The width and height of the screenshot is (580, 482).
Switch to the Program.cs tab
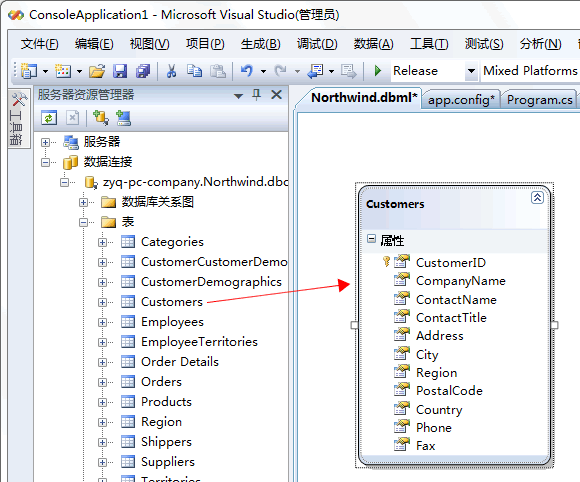click(x=540, y=100)
